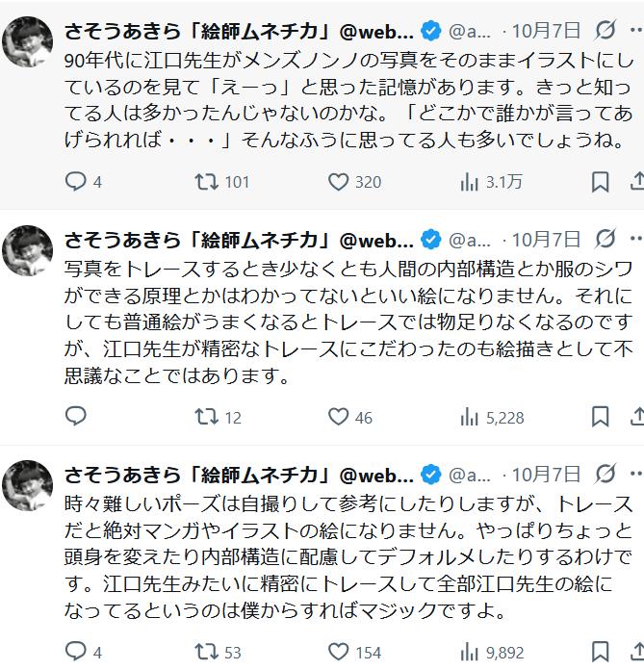Repost the first tweet with 101 reposts
The height and width of the screenshot is (670, 644).
pyautogui.click(x=206, y=181)
